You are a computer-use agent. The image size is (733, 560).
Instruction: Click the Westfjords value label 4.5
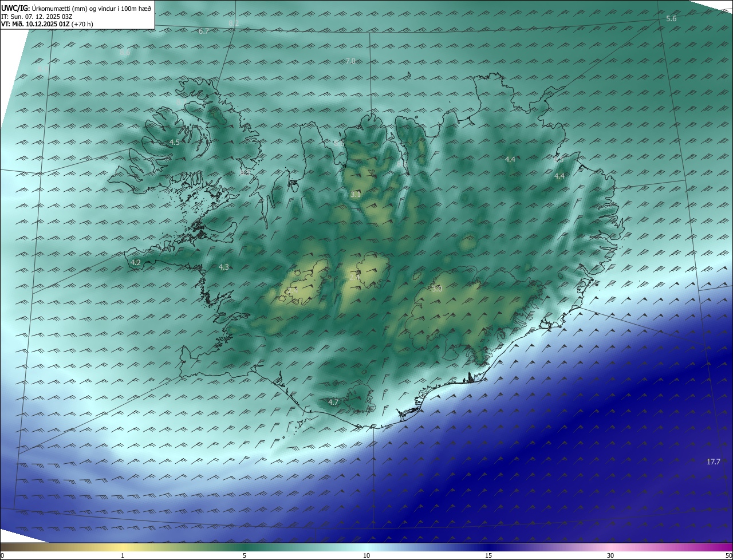[x=174, y=142]
